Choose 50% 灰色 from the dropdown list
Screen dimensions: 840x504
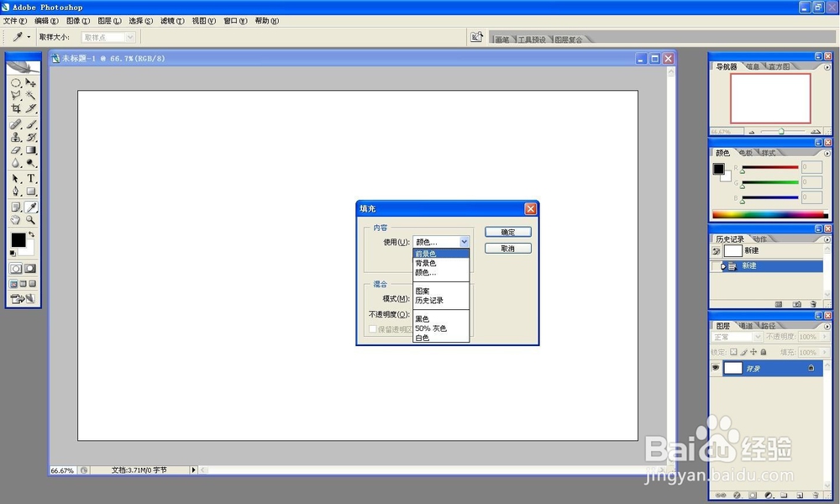[x=441, y=328]
